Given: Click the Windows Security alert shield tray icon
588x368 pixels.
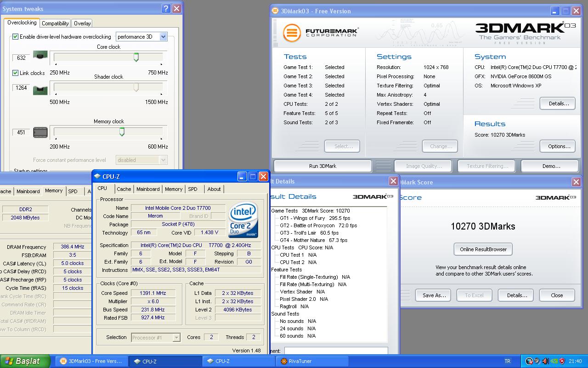Looking at the screenshot, I should click(562, 361).
